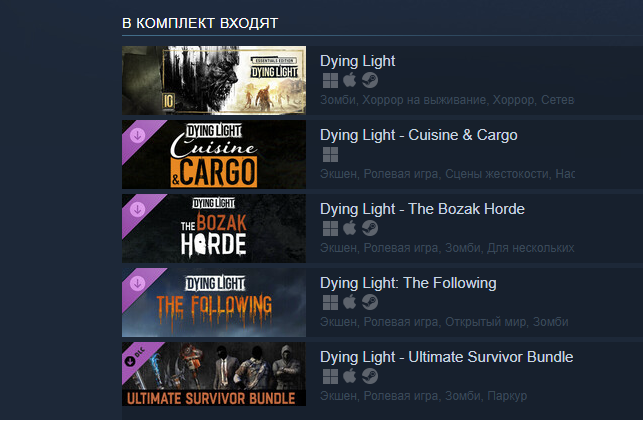
Task: Open Ultimate Survivor Bundle title link
Action: (447, 357)
